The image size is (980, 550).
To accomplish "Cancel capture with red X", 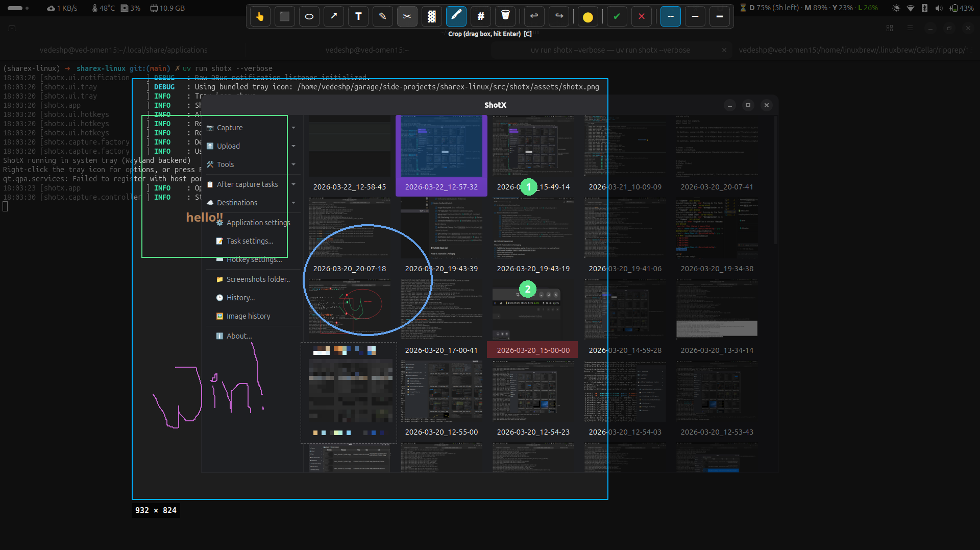I will coord(642,16).
